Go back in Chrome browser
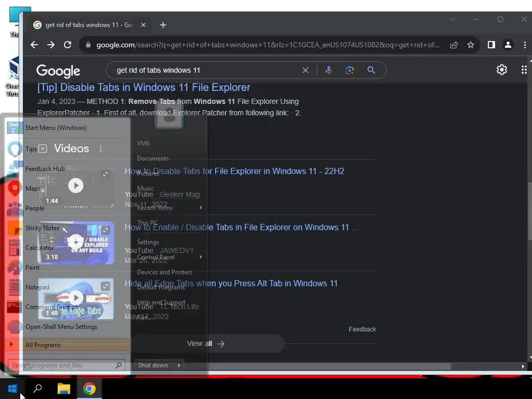Image resolution: width=532 pixels, height=399 pixels. pyautogui.click(x=34, y=45)
